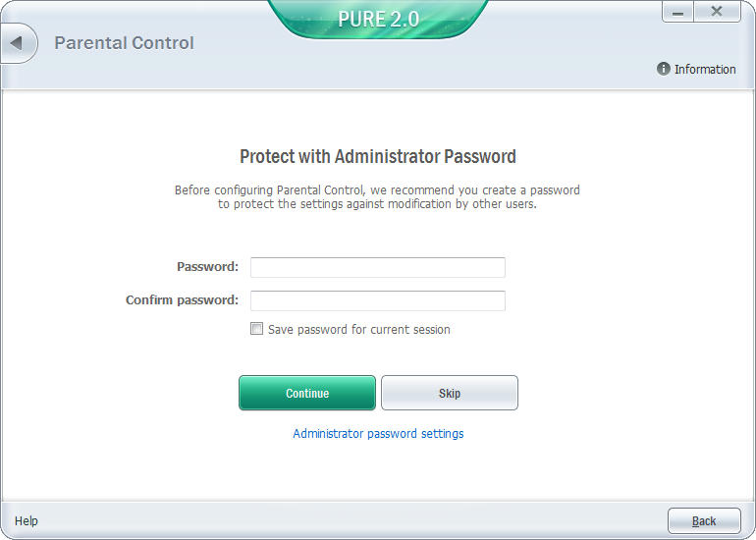Enable Save password for current session checkbox
This screenshot has width=756, height=540.
pos(257,329)
